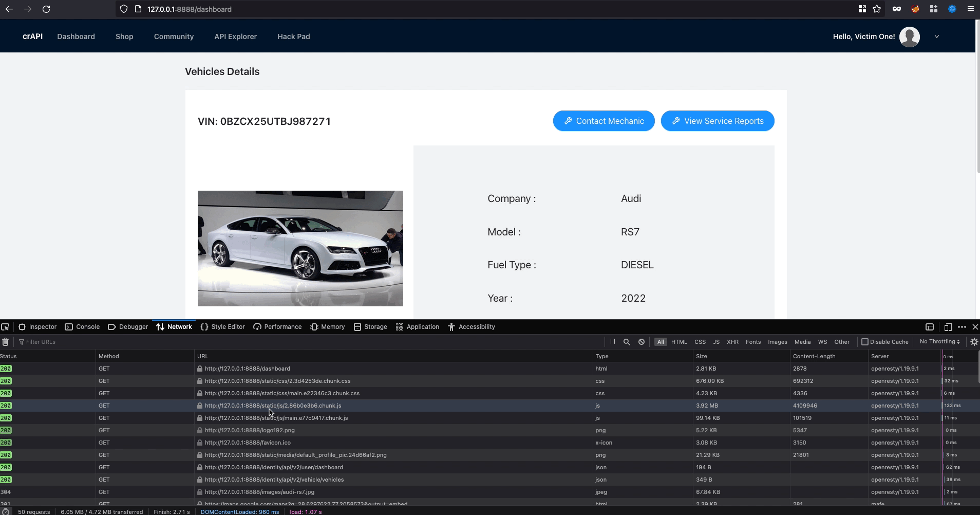Filter requests by HTML

point(679,342)
